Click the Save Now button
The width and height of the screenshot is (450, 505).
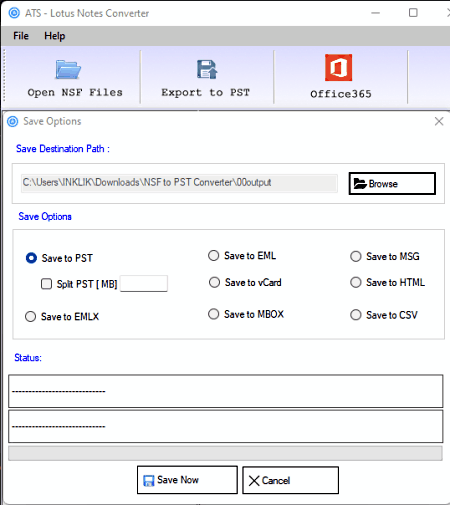pyautogui.click(x=187, y=480)
